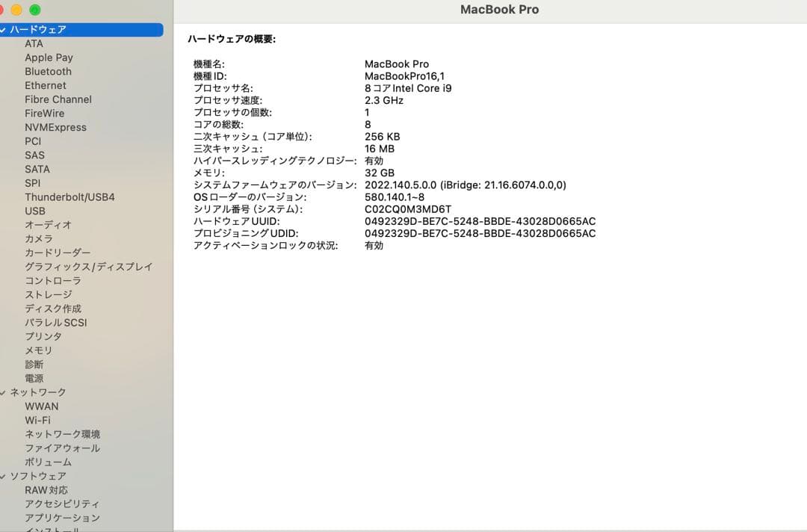
Task: Select NVMExpress in the hardware list
Action: pos(55,127)
